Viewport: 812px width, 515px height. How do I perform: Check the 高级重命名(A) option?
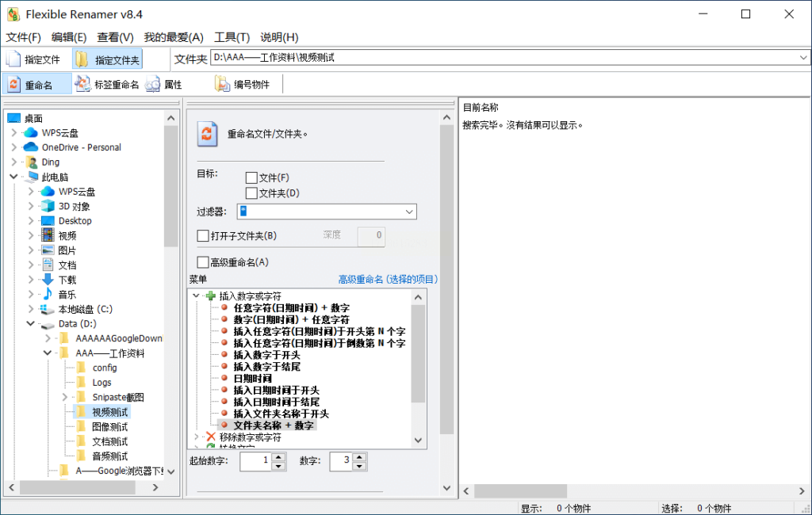click(x=203, y=262)
